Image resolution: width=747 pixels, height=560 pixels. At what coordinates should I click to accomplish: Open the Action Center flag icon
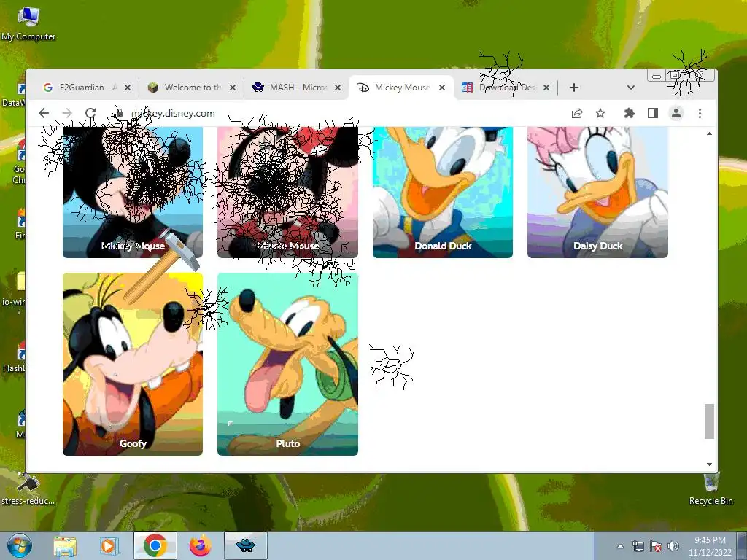(656, 546)
